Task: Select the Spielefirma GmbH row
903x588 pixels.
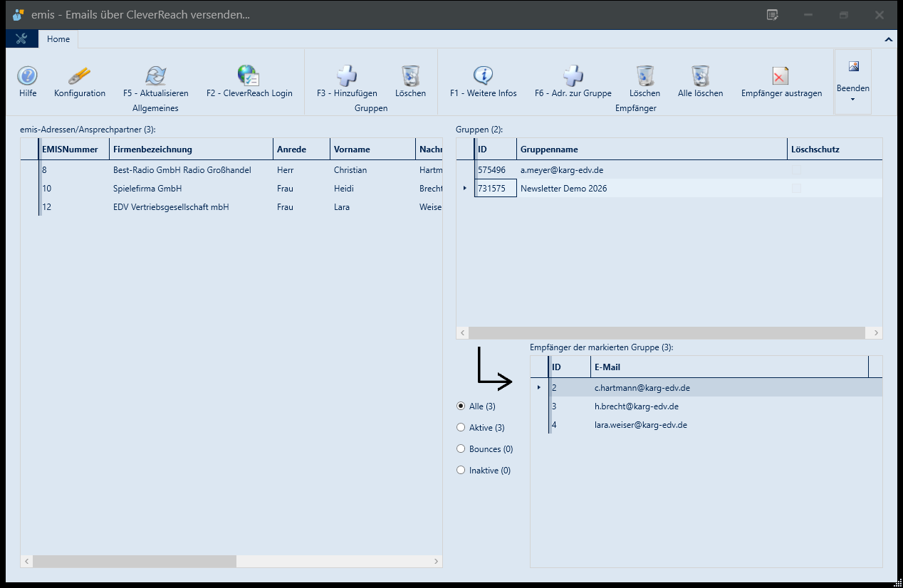Action: [x=231, y=189]
